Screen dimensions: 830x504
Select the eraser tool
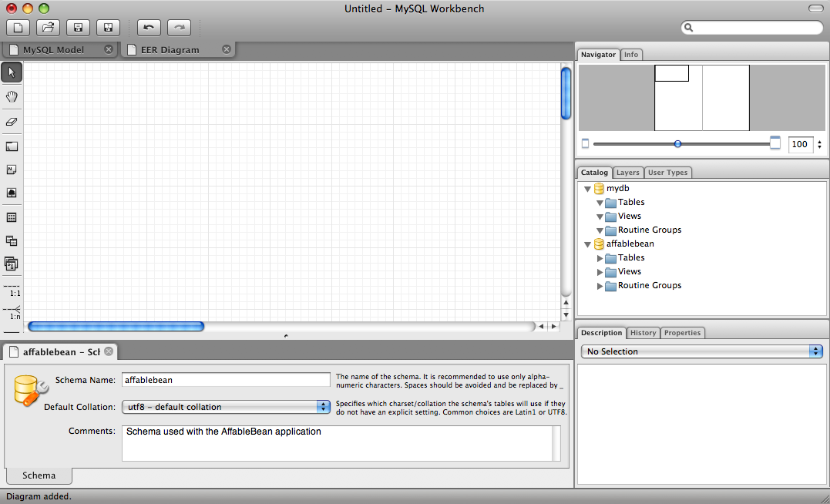tap(12, 122)
